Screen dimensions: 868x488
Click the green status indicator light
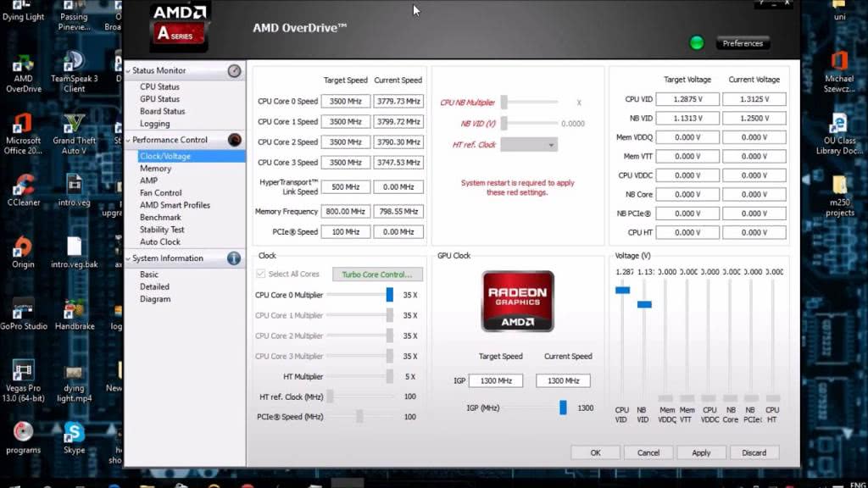pos(697,43)
